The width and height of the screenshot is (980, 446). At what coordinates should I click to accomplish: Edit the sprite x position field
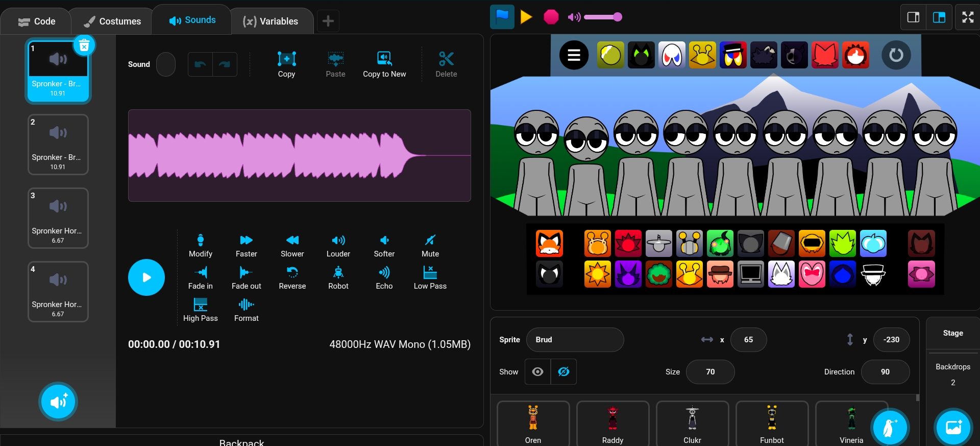click(748, 340)
